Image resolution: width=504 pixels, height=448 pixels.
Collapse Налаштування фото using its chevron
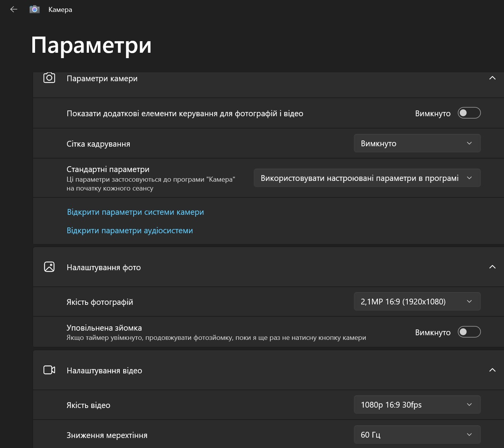492,267
